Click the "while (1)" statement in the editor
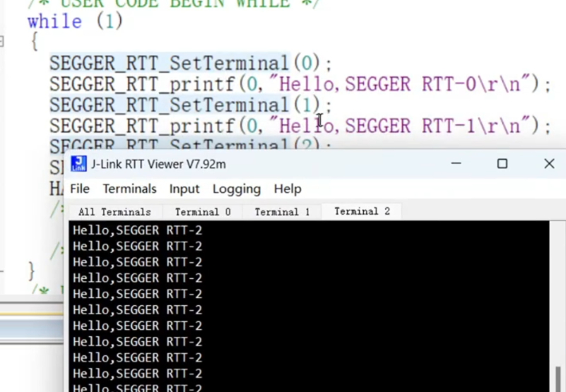This screenshot has width=566, height=392. 76,21
